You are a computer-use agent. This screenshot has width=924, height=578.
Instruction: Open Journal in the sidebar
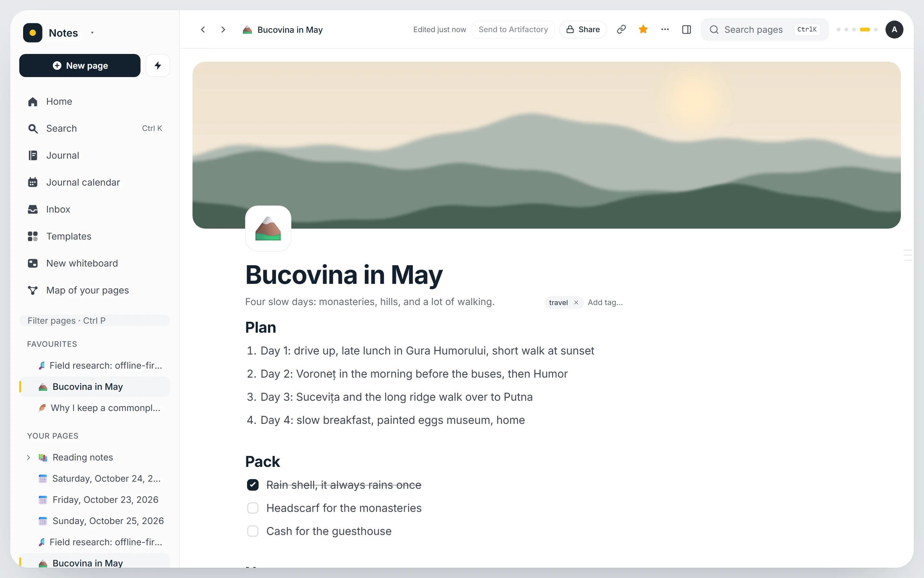click(x=94, y=155)
